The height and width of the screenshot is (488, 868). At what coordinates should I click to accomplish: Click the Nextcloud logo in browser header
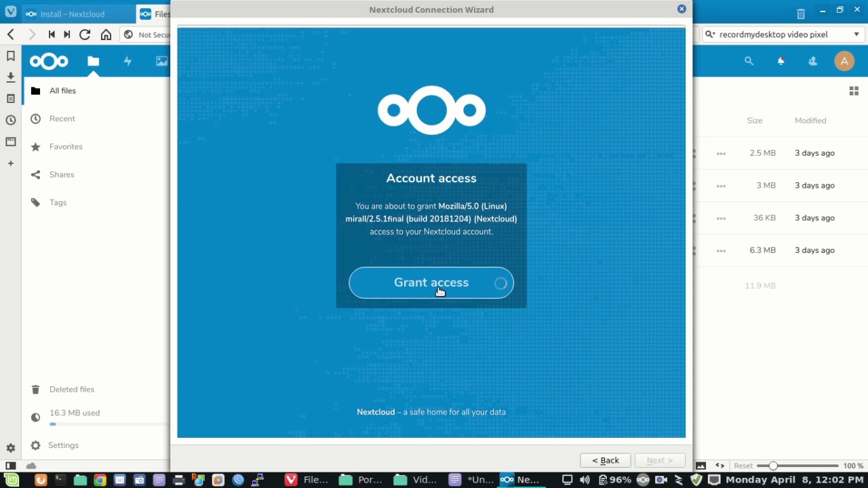49,62
